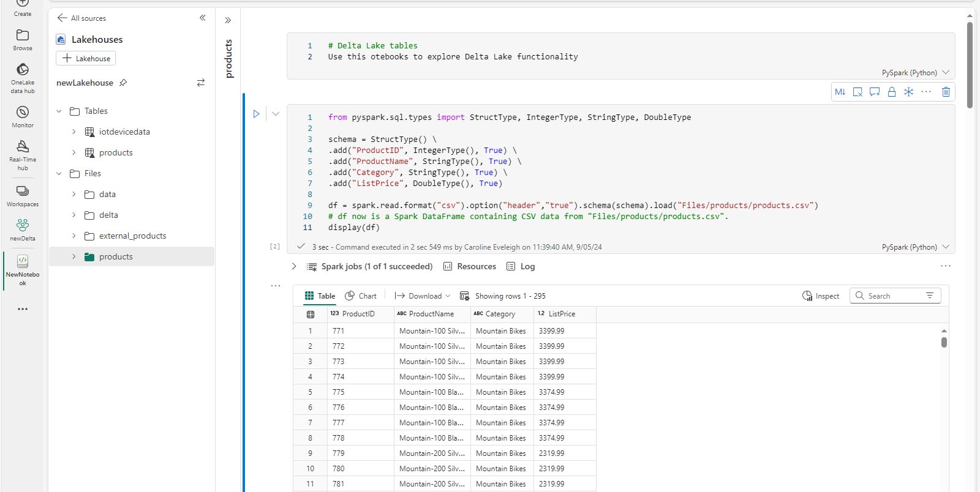Open the filter options in the Search box
The width and height of the screenshot is (980, 492).
coord(930,296)
